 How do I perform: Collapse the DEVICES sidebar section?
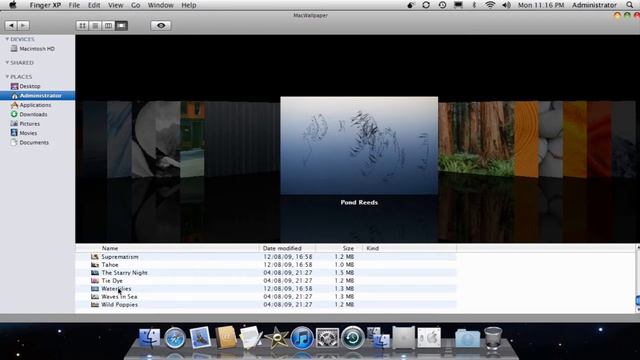(7, 39)
